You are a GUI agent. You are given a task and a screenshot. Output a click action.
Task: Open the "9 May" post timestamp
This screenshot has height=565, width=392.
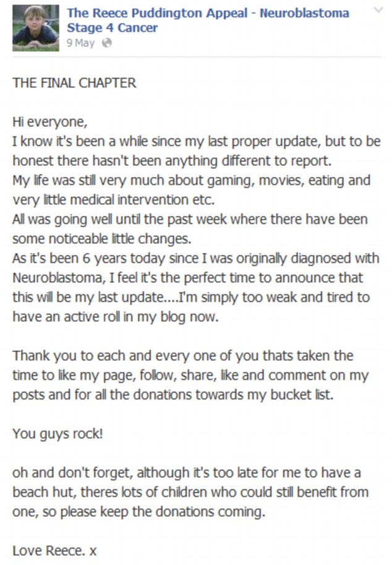[80, 43]
